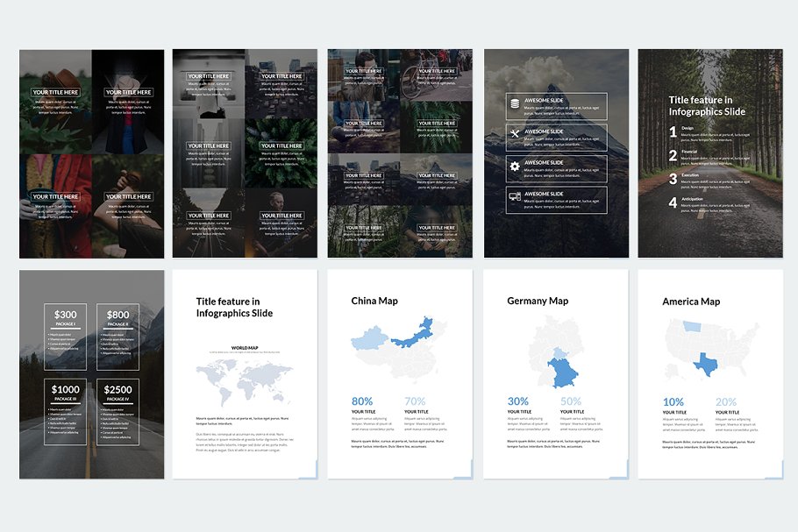Click the dark blue region on China map
Viewport: 798px width, 532px height.
414,334
